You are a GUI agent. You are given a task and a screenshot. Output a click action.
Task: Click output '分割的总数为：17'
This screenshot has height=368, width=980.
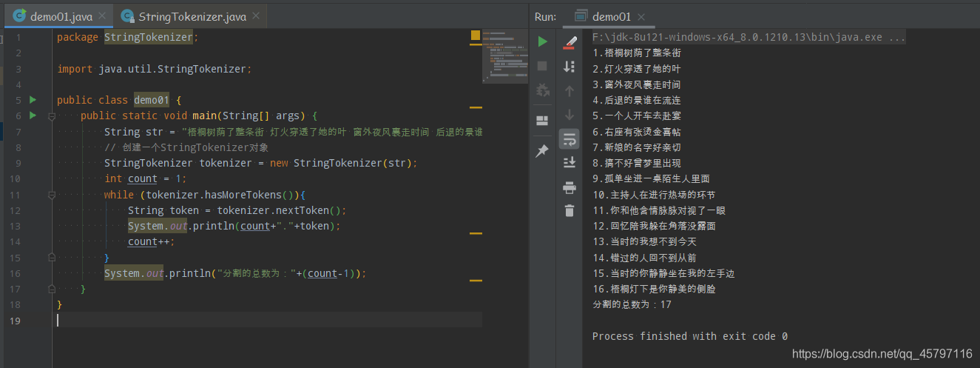pos(632,305)
